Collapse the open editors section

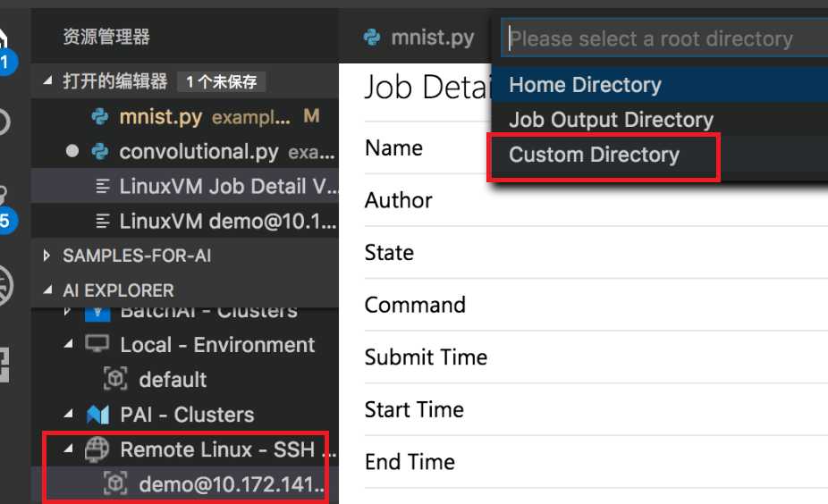(48, 80)
